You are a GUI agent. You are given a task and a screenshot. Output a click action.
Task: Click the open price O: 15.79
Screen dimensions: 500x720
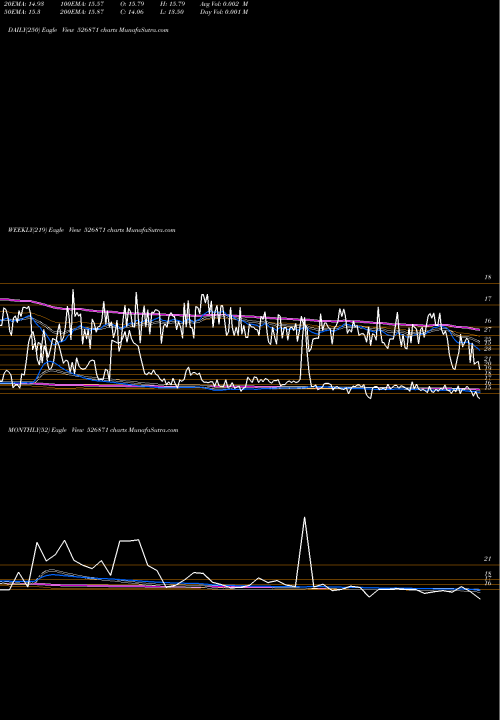pos(132,4)
